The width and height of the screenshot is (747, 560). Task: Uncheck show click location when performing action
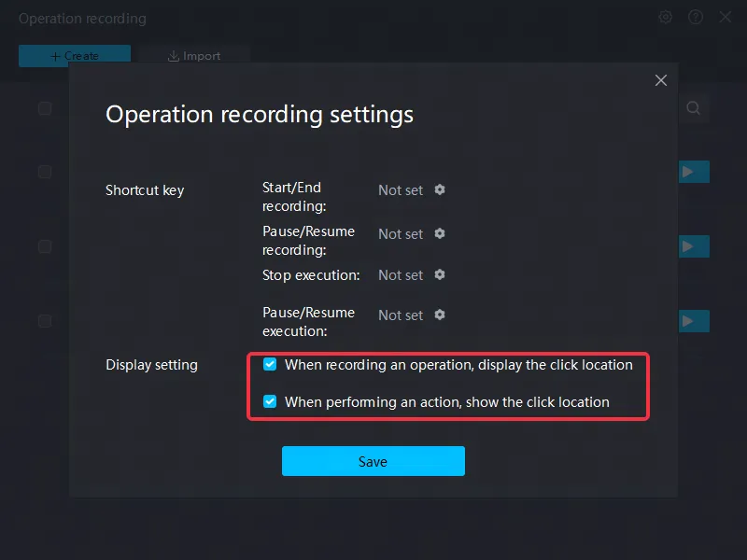(x=270, y=401)
